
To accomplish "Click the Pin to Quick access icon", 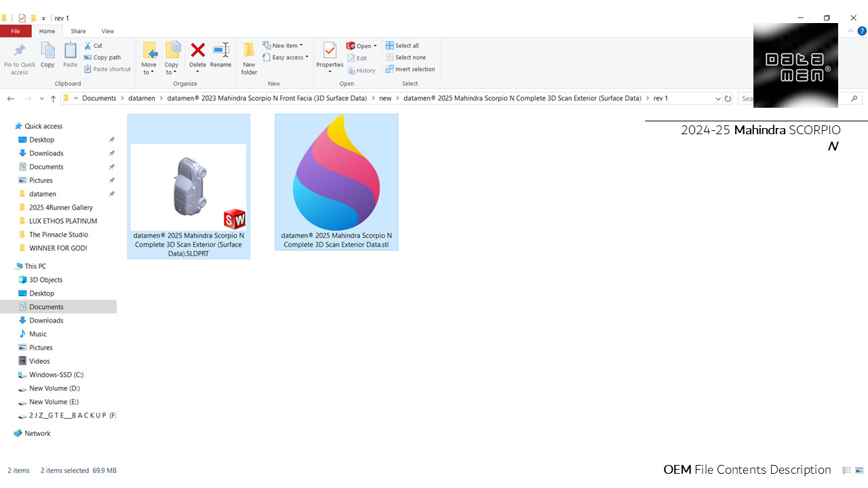I will 20,58.
